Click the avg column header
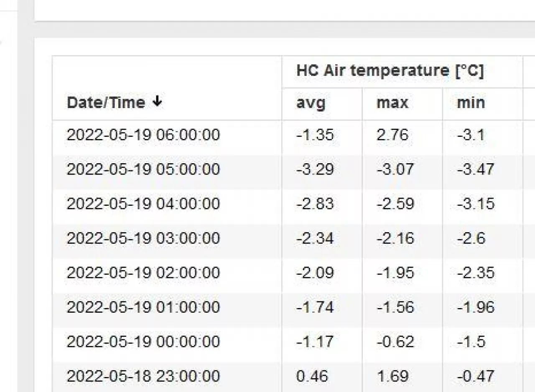The image size is (535, 392). pos(311,103)
